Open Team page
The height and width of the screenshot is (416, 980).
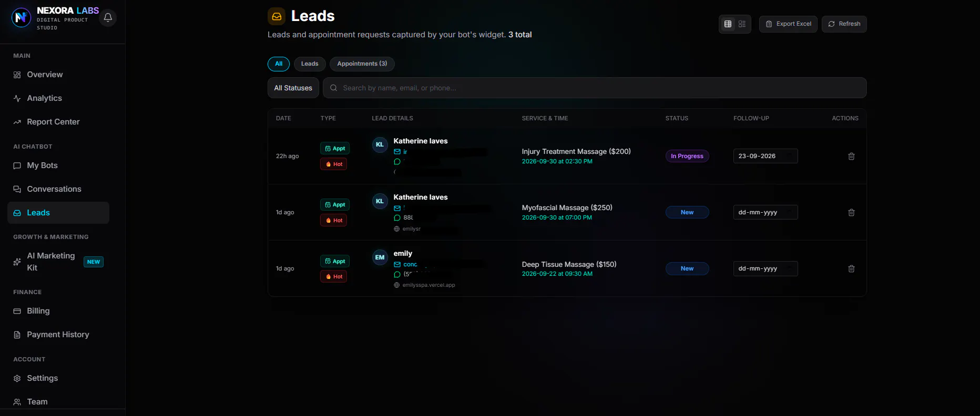coord(58,402)
